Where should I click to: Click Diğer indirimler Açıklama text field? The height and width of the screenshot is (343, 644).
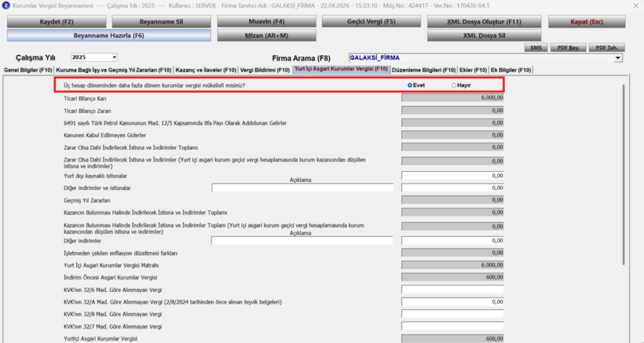click(x=302, y=240)
